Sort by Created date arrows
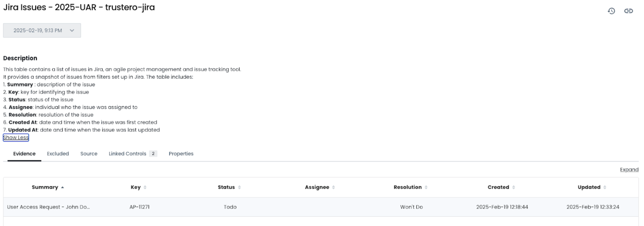The height and width of the screenshot is (226, 644). 514,187
